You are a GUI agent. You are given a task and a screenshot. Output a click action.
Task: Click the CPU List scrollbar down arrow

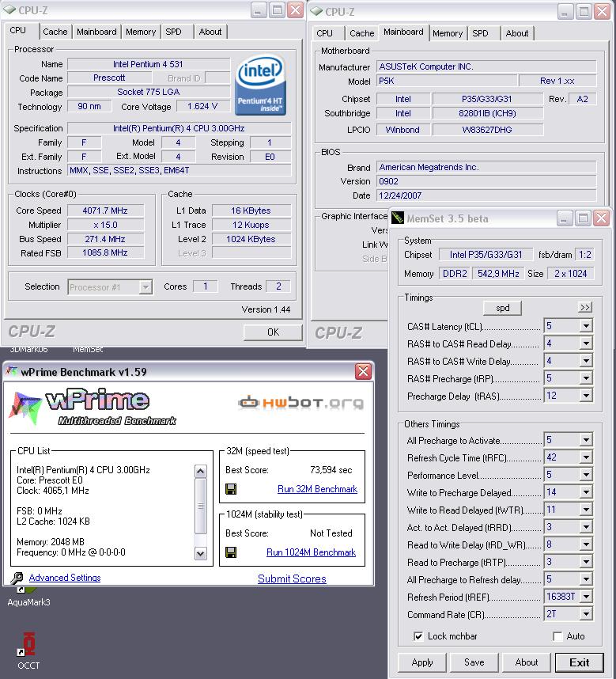pos(201,553)
